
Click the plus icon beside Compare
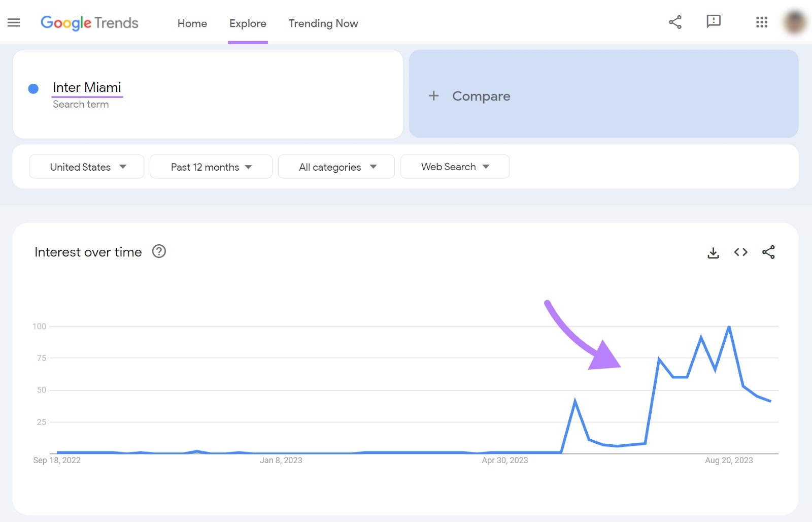(x=433, y=95)
